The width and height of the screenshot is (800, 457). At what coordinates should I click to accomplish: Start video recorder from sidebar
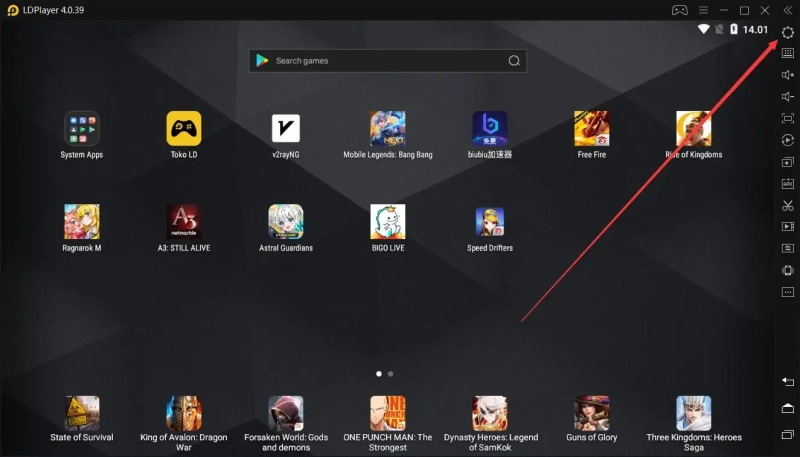(x=788, y=226)
